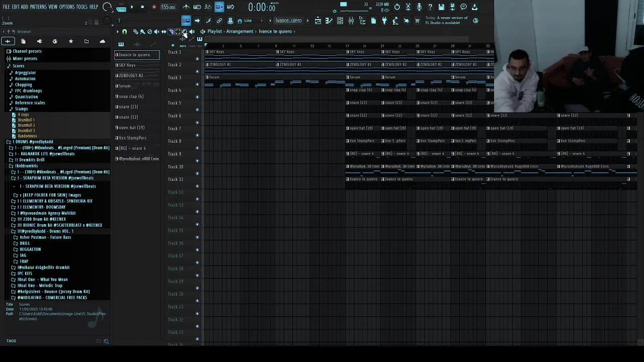
Task: Switch the PAT/SONG mode button
Action: click(x=121, y=8)
